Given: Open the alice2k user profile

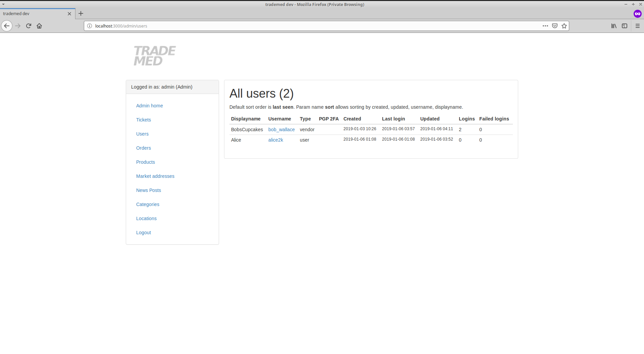Looking at the screenshot, I should pos(276,140).
